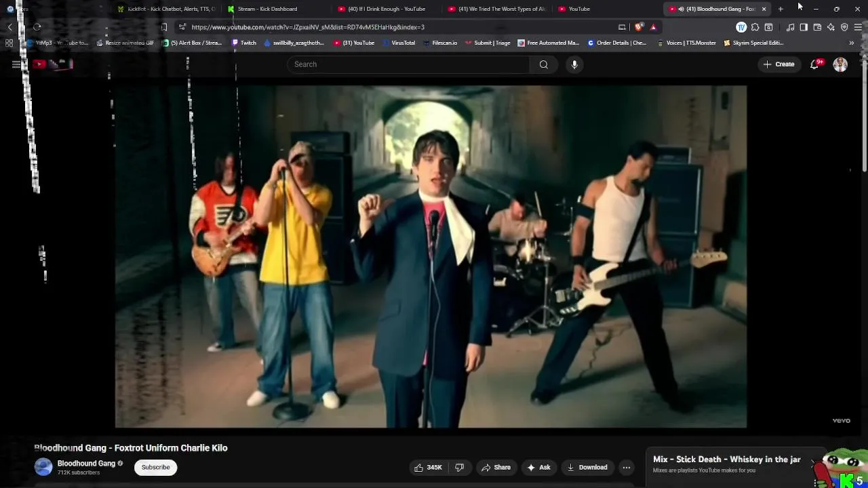Screen dimensions: 868x488
Task: Show hidden bookmarks with double chevron
Action: coord(851,43)
